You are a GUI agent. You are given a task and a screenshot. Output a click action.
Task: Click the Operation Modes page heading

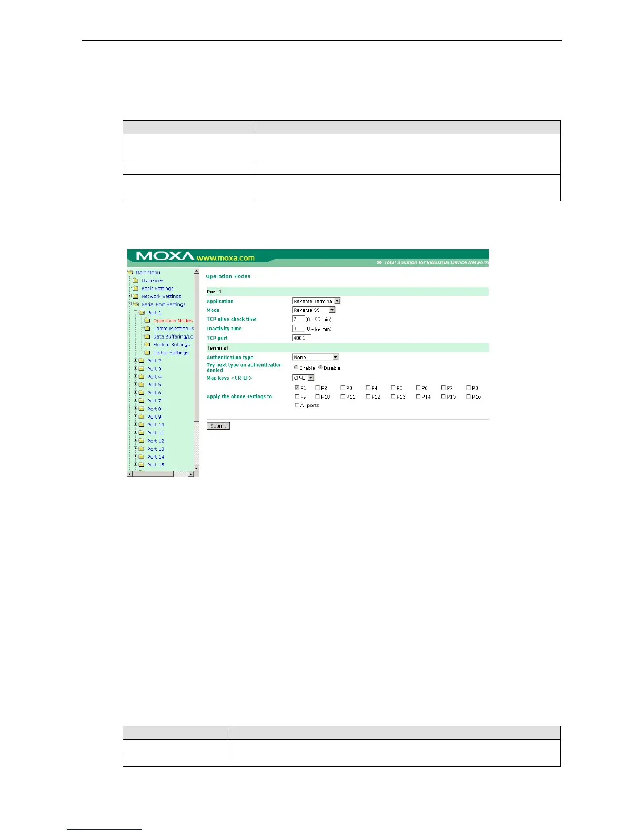coord(228,276)
